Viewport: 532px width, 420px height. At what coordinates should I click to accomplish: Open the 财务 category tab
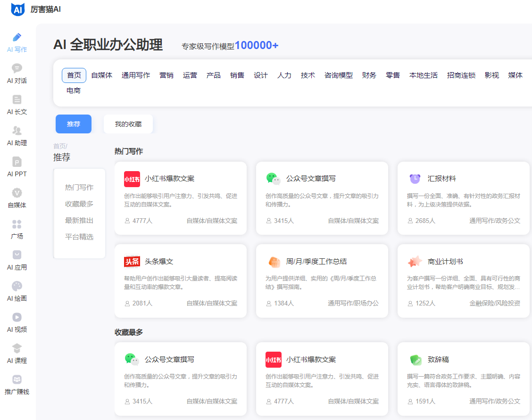click(369, 75)
